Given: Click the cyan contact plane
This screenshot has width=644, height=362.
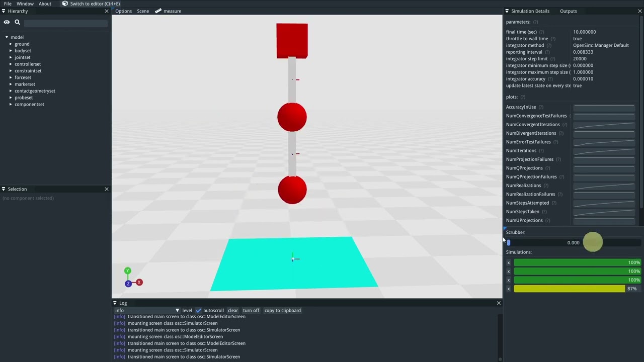Looking at the screenshot, I should [x=294, y=264].
